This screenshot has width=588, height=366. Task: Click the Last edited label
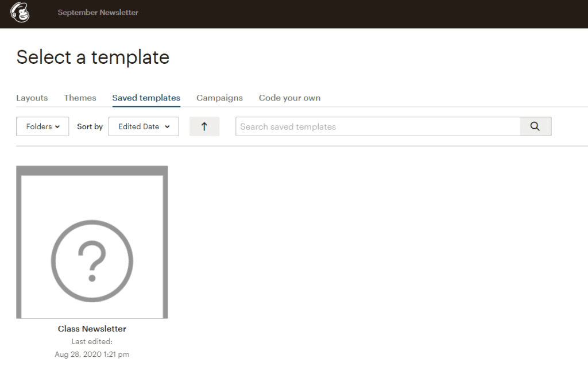pyautogui.click(x=92, y=342)
